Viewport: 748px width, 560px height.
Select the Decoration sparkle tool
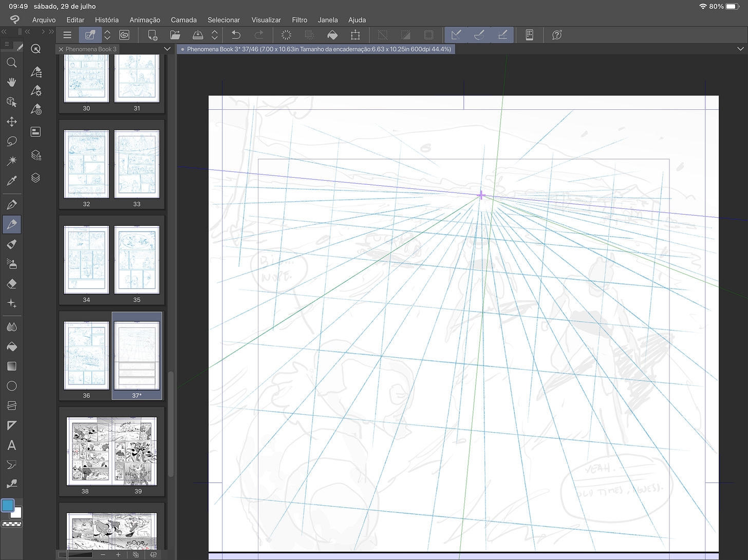click(11, 303)
